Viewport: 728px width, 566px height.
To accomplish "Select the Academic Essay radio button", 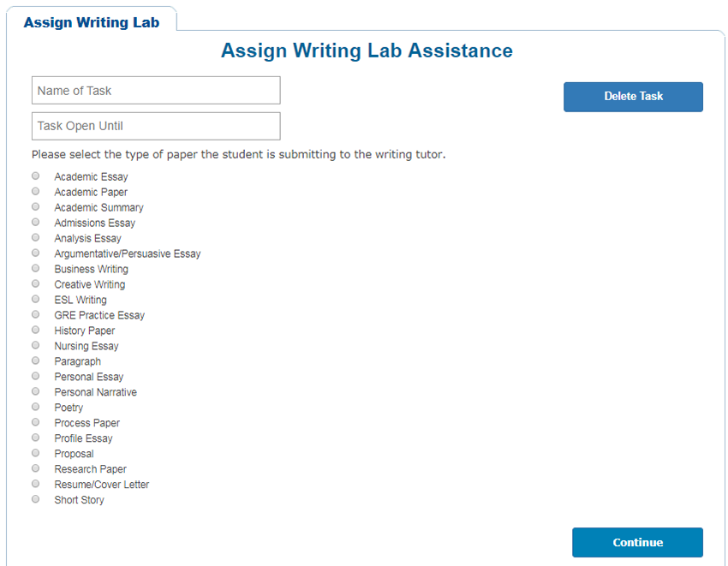I will [x=35, y=176].
